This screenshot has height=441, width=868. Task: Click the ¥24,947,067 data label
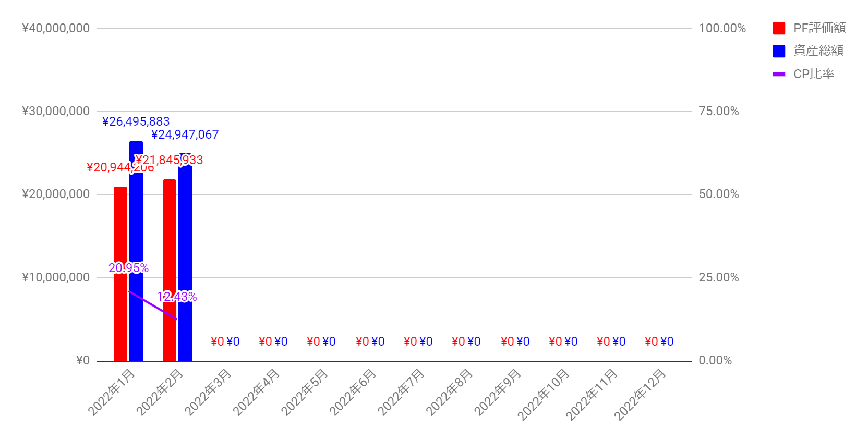point(185,134)
